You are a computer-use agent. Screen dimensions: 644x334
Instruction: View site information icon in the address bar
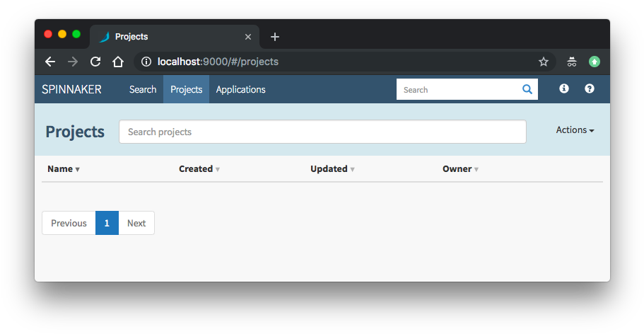146,62
